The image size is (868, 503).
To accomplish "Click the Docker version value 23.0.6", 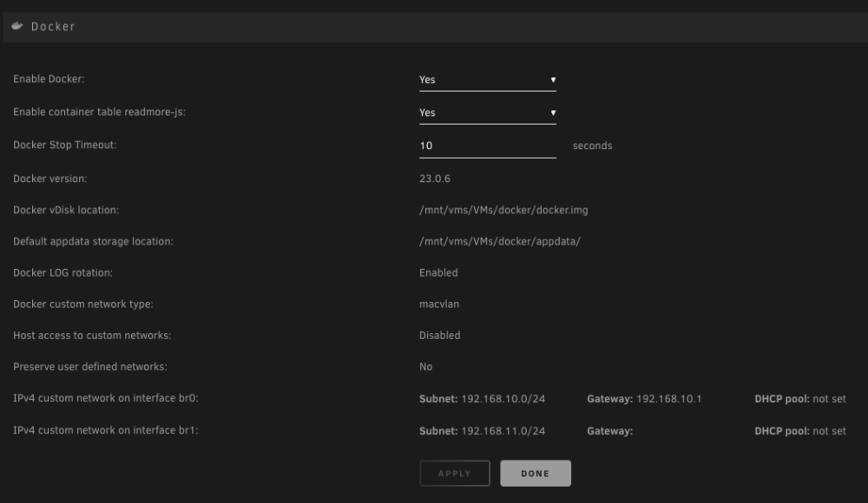I will pos(435,179).
